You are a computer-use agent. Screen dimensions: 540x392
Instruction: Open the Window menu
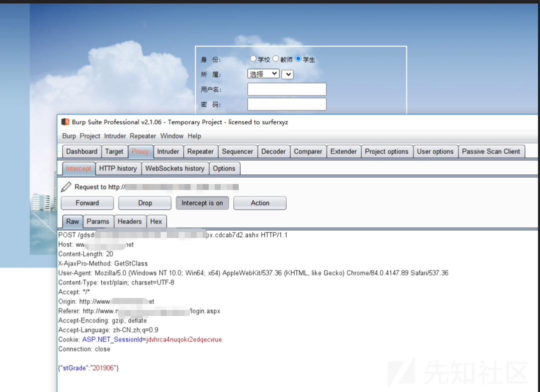point(172,136)
